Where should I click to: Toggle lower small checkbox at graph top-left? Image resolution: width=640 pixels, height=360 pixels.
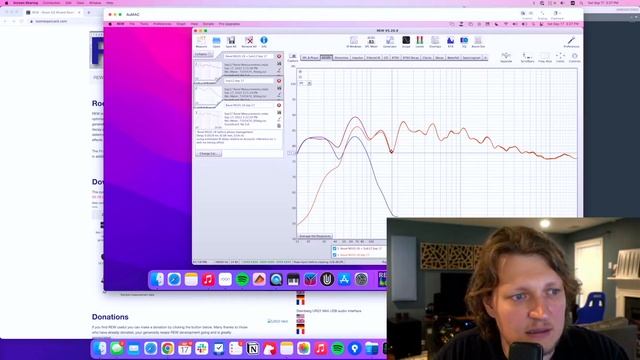[300, 77]
